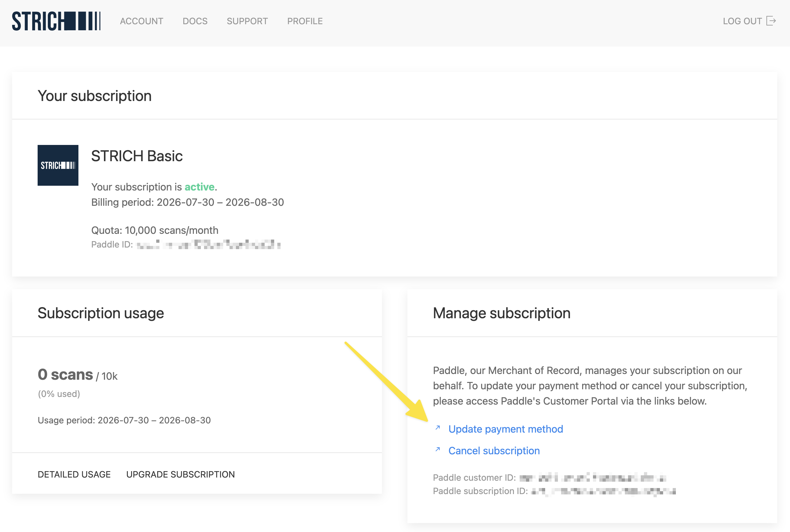Click external arrow icon beside Cancel subscription
Image resolution: width=790 pixels, height=532 pixels.
(x=438, y=449)
